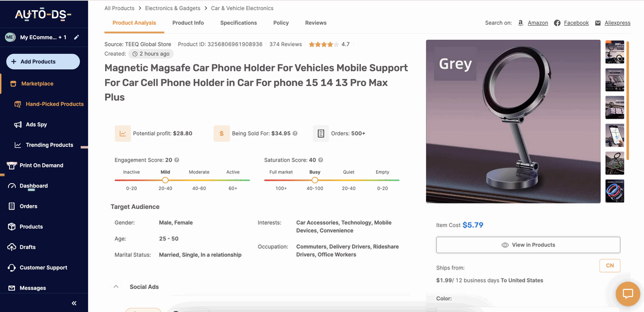This screenshot has height=312, width=644.
Task: Search this product on Aliexpress
Action: [617, 23]
